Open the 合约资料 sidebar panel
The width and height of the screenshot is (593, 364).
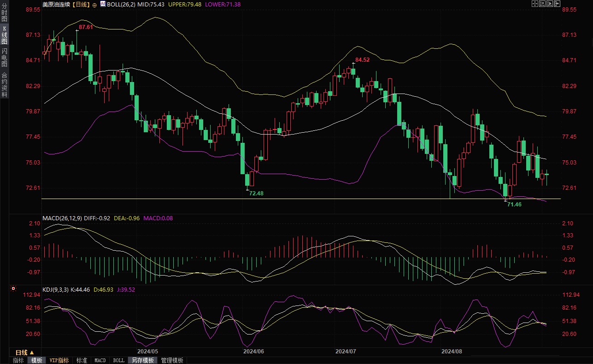click(x=4, y=85)
